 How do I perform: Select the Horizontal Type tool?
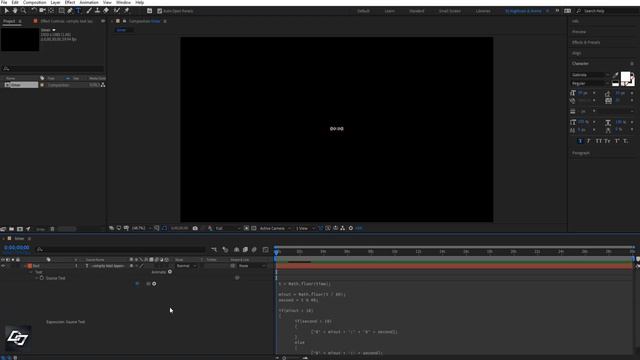[78, 11]
